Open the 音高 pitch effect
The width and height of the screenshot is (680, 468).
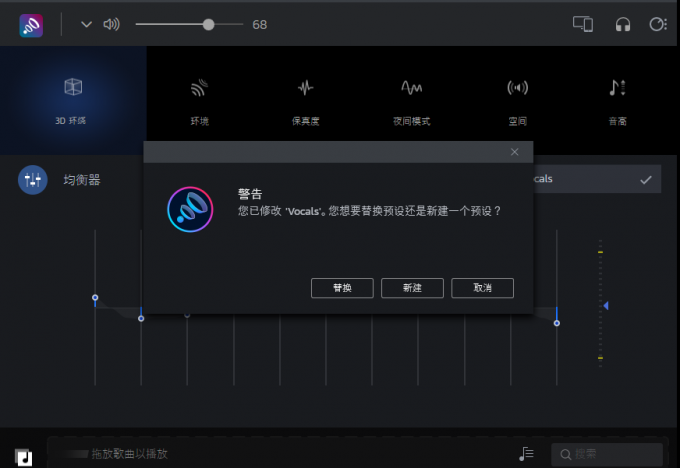pyautogui.click(x=617, y=98)
